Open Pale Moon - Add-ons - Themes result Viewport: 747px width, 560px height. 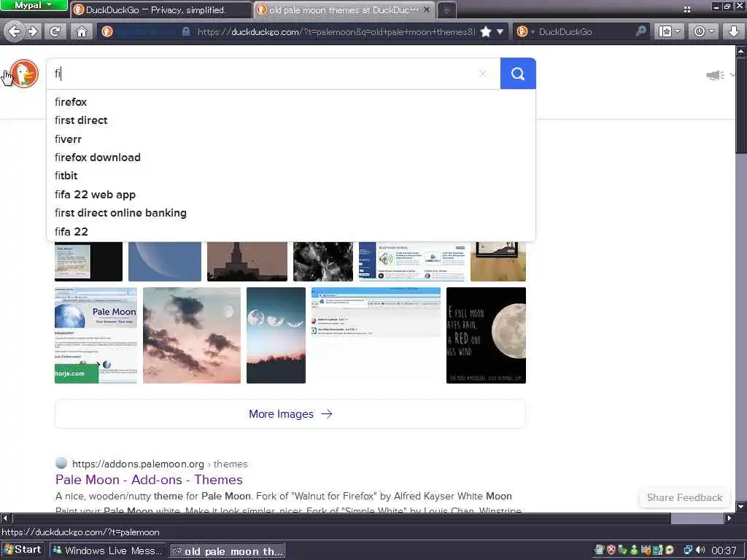[149, 480]
